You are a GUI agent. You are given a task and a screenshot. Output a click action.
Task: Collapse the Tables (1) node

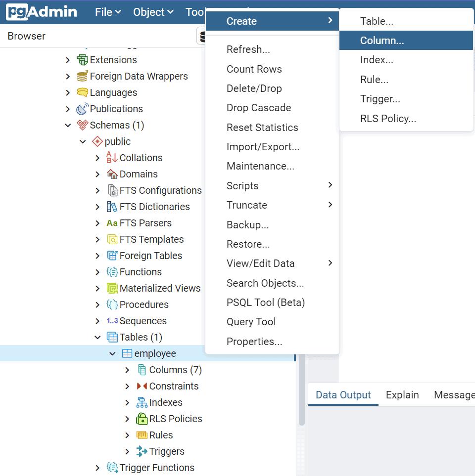point(97,337)
